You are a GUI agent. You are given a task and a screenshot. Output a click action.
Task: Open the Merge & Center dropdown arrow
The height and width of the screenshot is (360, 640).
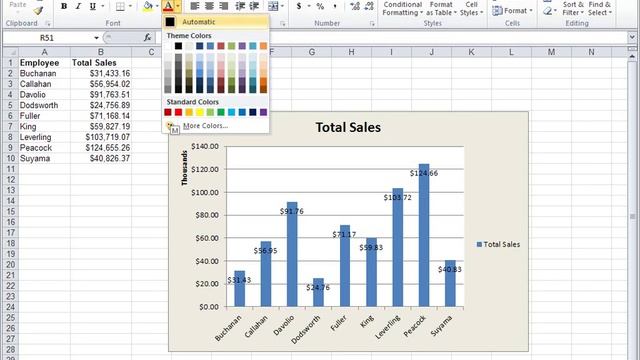[282, 6]
